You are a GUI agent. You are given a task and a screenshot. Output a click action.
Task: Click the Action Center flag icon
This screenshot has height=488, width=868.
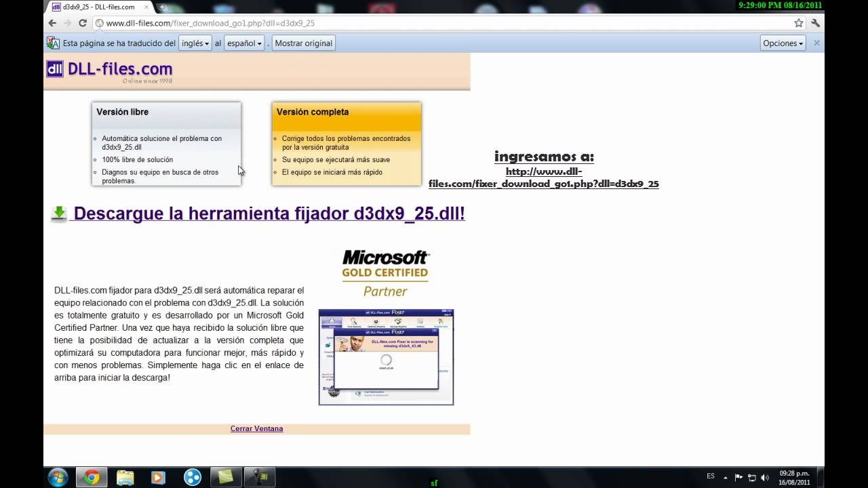point(739,477)
